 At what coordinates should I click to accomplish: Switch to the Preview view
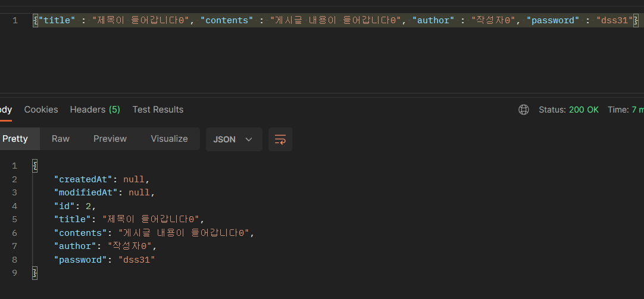pyautogui.click(x=110, y=139)
